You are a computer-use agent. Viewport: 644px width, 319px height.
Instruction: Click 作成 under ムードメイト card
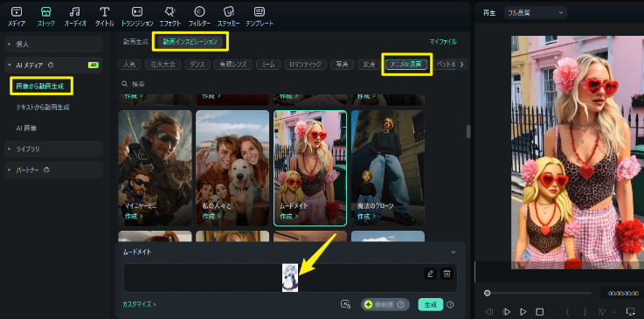[x=289, y=216]
